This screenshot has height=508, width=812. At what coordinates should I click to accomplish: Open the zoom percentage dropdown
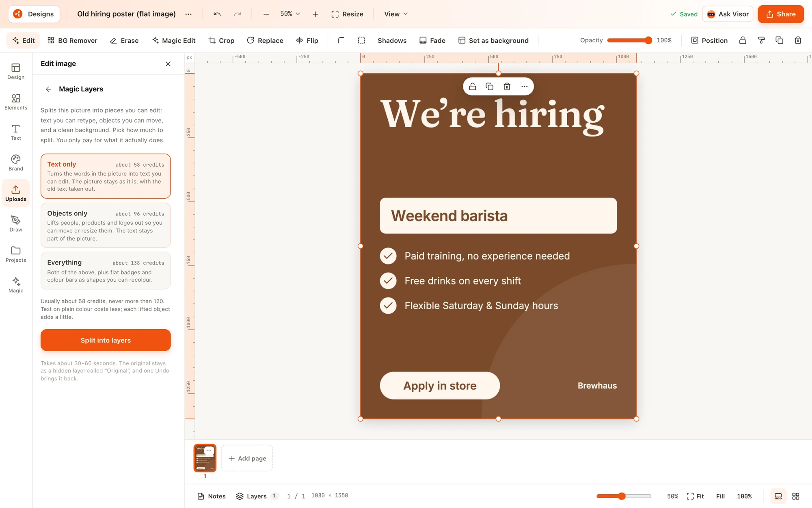click(290, 14)
